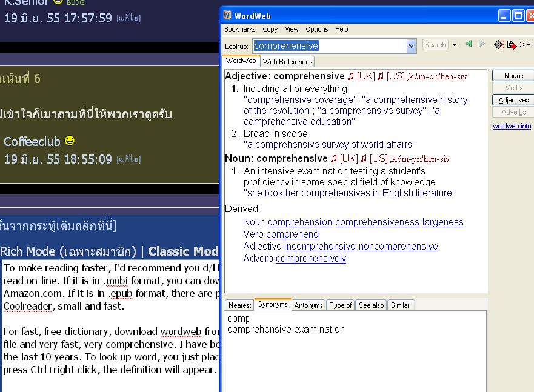Play US pronunciation for the adjective
The height and width of the screenshot is (392, 534).
coord(381,76)
